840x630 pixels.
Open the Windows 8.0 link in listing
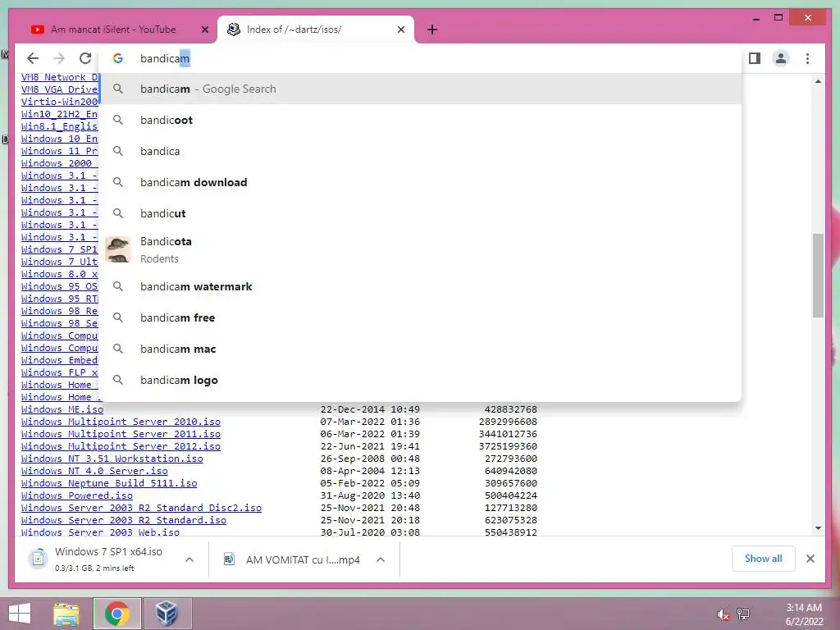[x=59, y=274]
